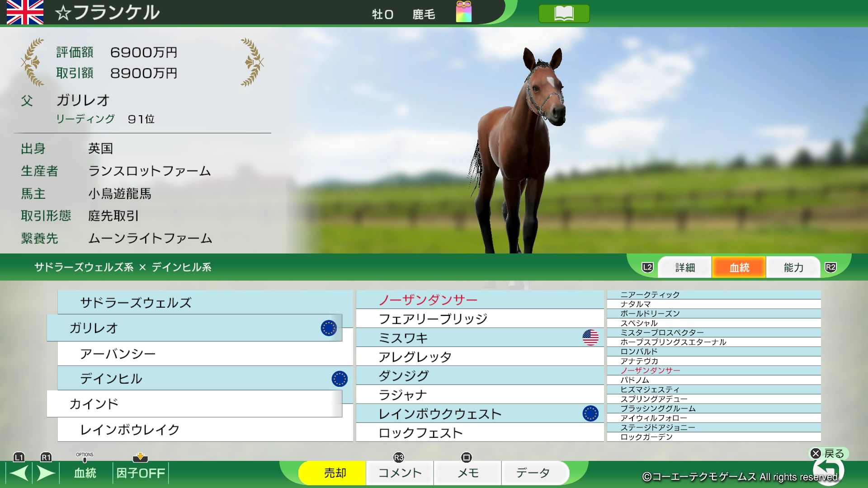The width and height of the screenshot is (868, 488).
Task: Select スプリングアデュー in fourth generation
Action: click(714, 399)
